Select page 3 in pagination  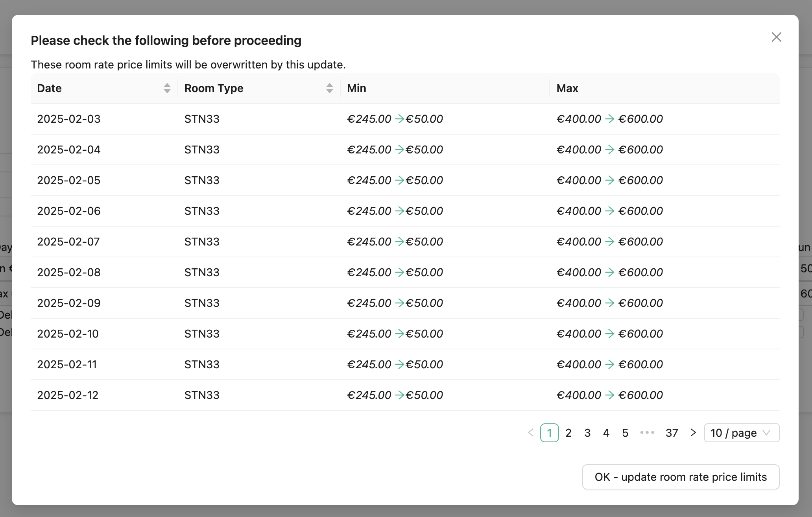point(587,433)
